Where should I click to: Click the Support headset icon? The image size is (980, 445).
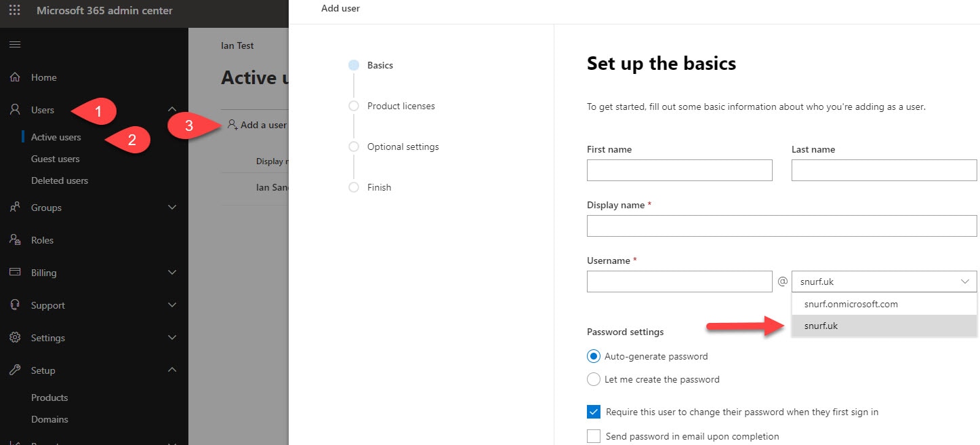click(x=15, y=305)
